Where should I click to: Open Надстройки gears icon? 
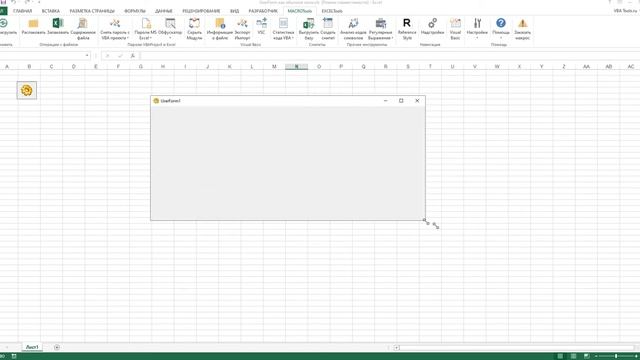tap(433, 23)
